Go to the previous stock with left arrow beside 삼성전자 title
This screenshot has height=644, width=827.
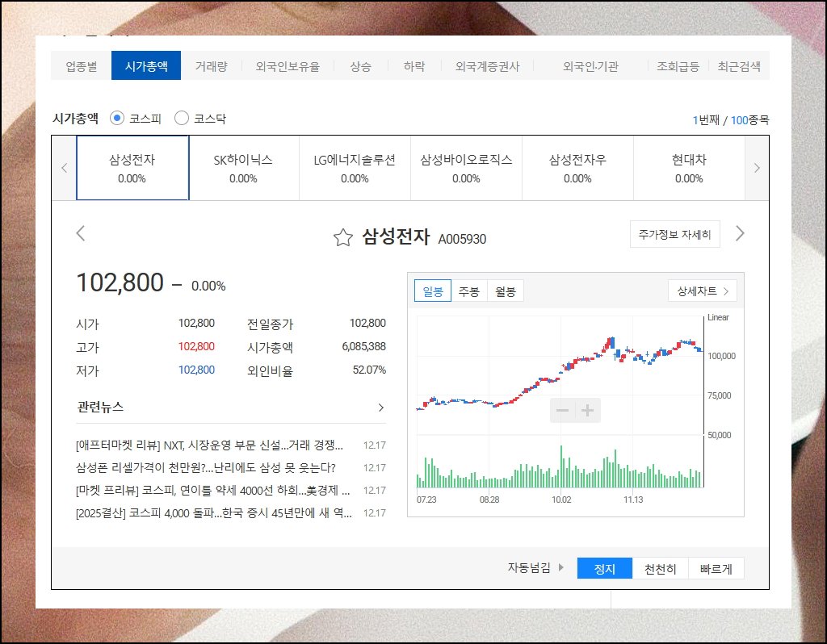pos(81,233)
